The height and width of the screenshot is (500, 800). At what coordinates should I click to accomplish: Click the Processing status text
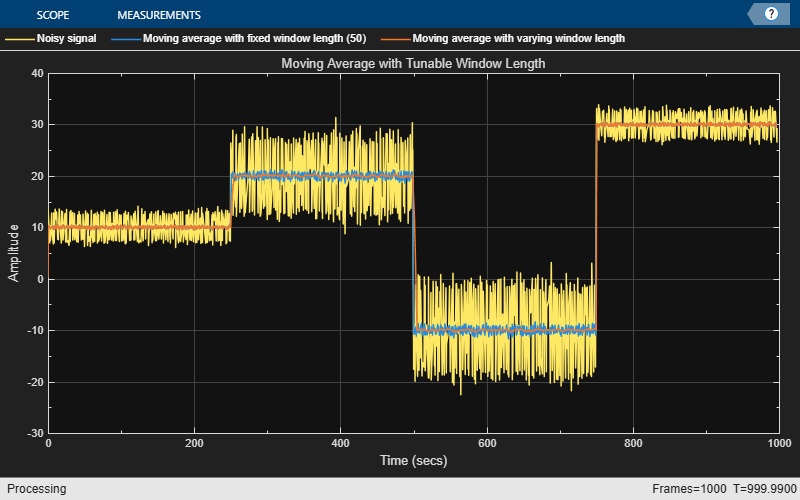pyautogui.click(x=33, y=489)
